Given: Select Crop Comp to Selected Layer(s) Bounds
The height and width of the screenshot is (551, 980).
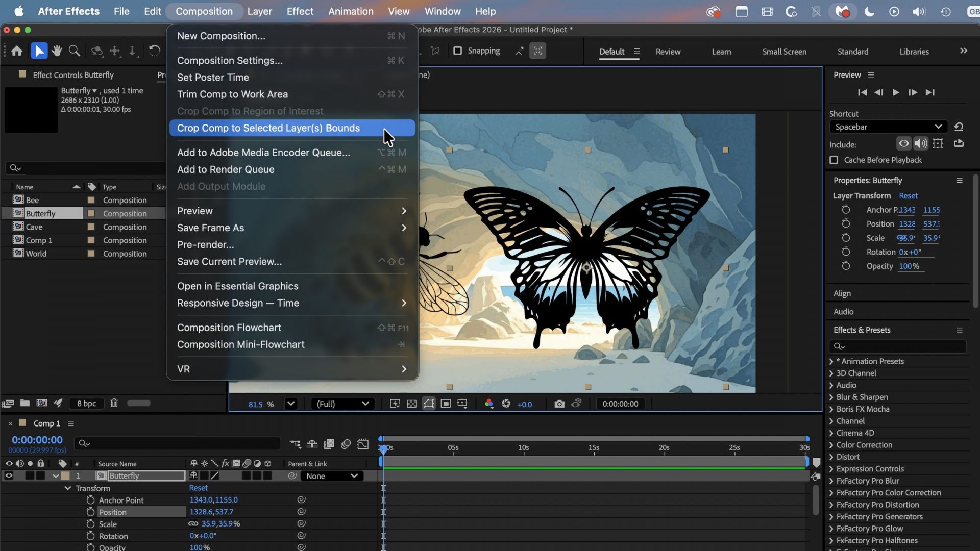Looking at the screenshot, I should click(268, 128).
